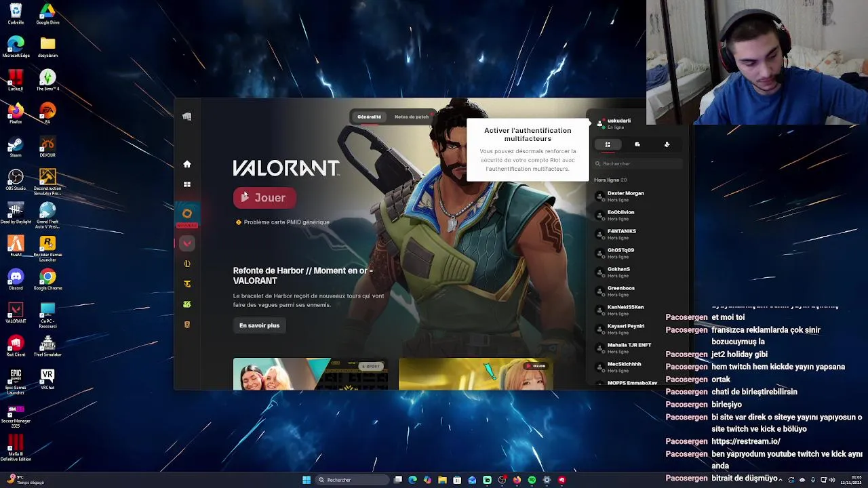Select friend GokhanS

637,272
